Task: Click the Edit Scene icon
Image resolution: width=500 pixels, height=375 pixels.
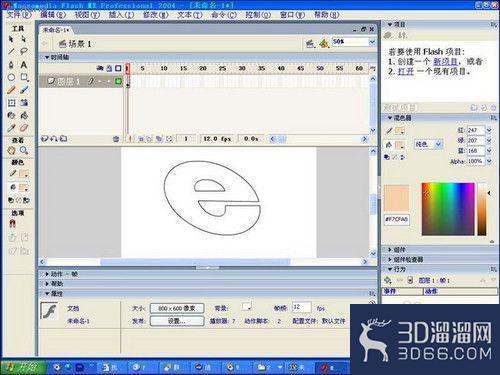Action: pyautogui.click(x=310, y=43)
